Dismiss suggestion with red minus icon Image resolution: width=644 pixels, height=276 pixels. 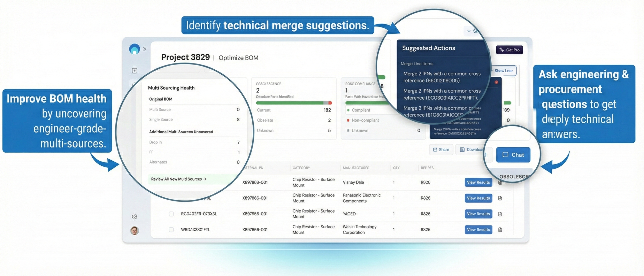(496, 82)
